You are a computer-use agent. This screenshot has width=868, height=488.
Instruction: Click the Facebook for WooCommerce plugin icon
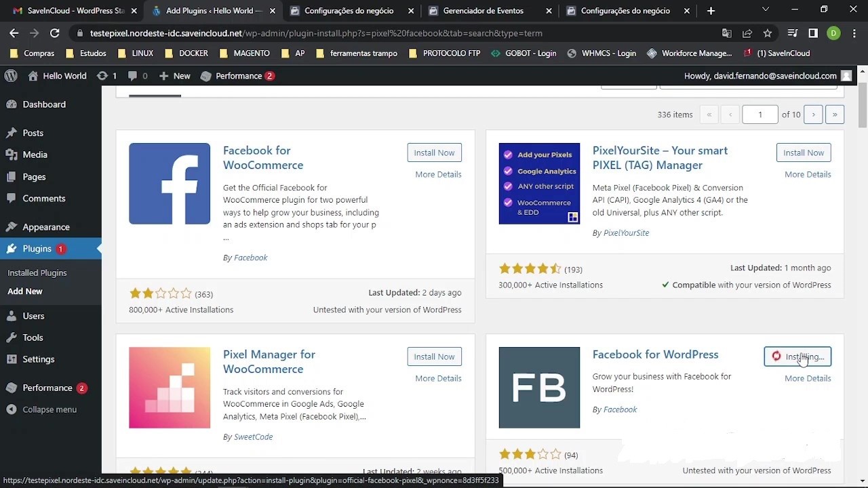tap(170, 184)
